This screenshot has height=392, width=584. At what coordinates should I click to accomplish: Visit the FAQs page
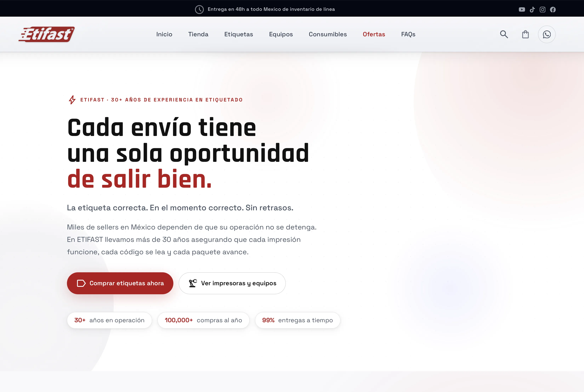pos(408,34)
